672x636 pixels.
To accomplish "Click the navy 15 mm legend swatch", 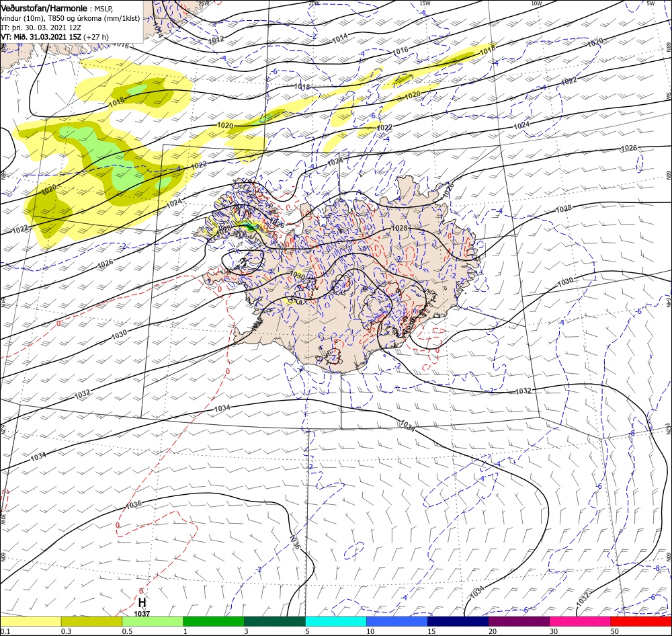I will [458, 621].
